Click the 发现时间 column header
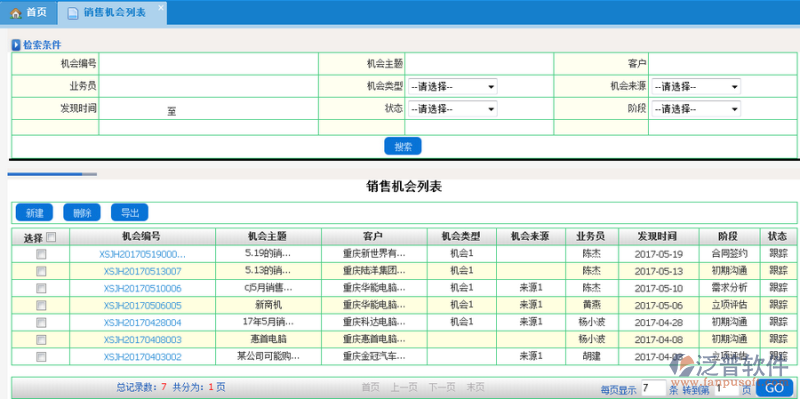This screenshot has width=800, height=399. (x=659, y=237)
